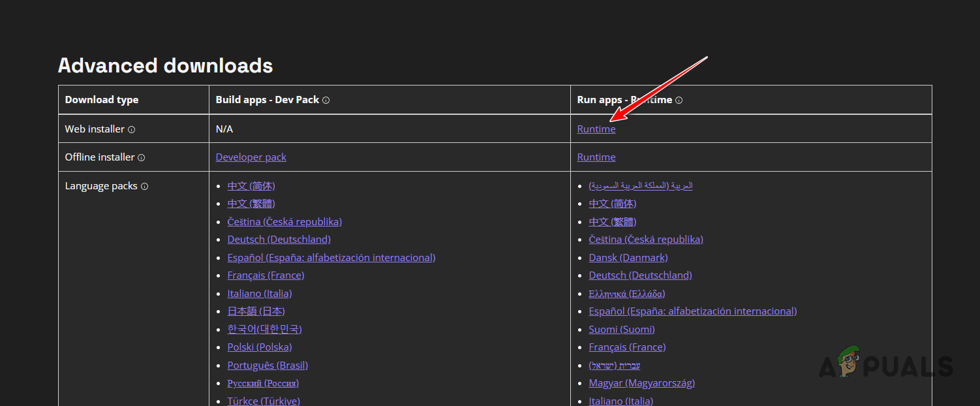This screenshot has height=406, width=980.
Task: Click the Hebrew (ישראל) language pack link
Action: tap(614, 365)
